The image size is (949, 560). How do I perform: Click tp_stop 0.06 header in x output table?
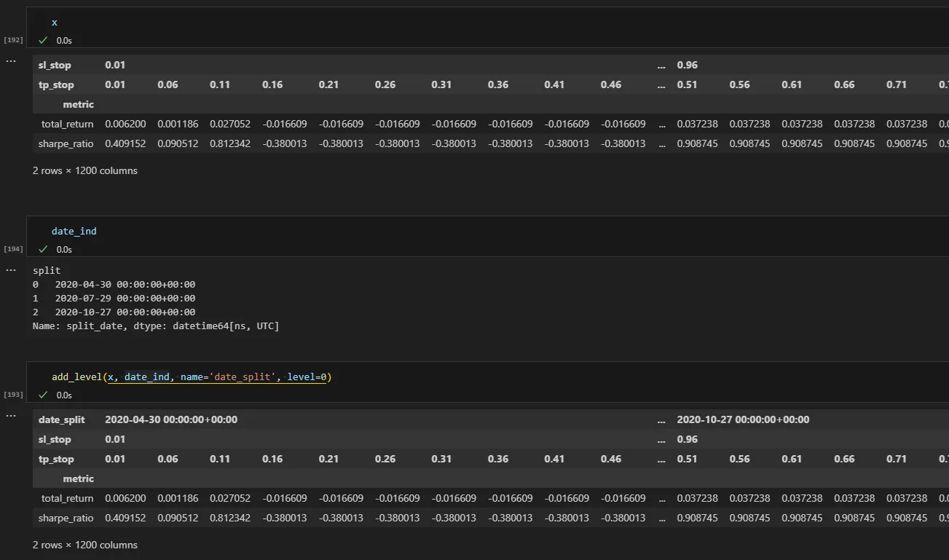[168, 85]
